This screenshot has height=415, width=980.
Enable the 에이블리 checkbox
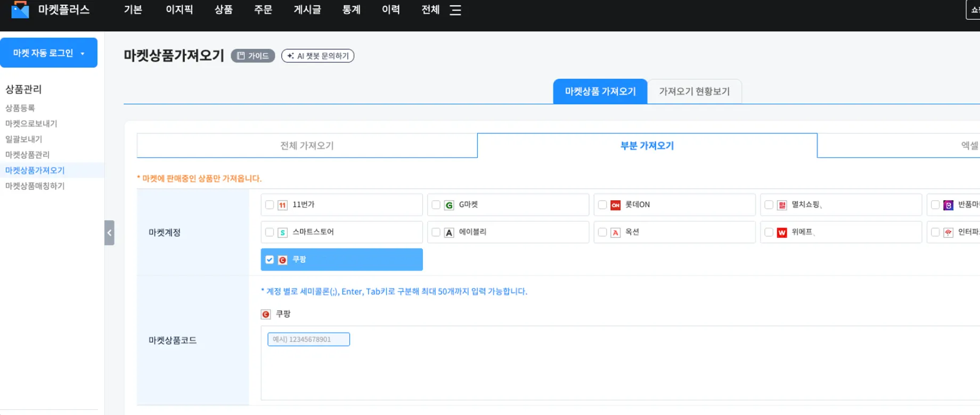click(436, 232)
